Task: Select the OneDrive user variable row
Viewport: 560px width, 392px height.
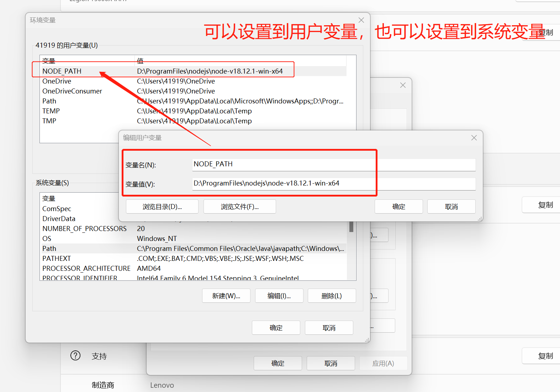Action: (x=194, y=81)
